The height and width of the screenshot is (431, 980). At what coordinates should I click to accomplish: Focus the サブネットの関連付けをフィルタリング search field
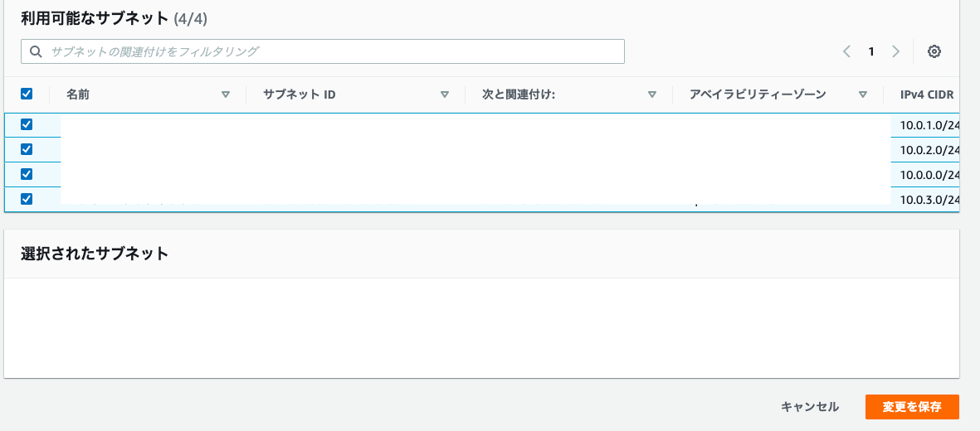[x=323, y=52]
